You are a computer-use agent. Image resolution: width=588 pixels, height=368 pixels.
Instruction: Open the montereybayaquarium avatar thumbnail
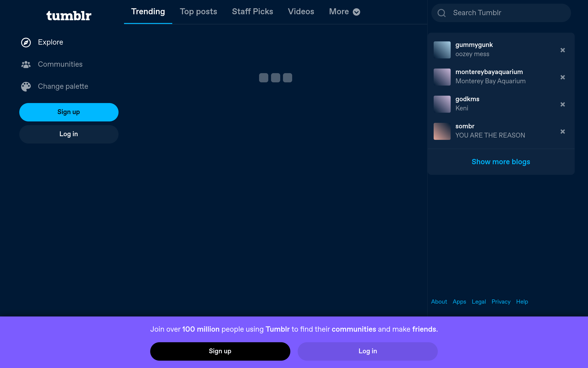pyautogui.click(x=442, y=77)
